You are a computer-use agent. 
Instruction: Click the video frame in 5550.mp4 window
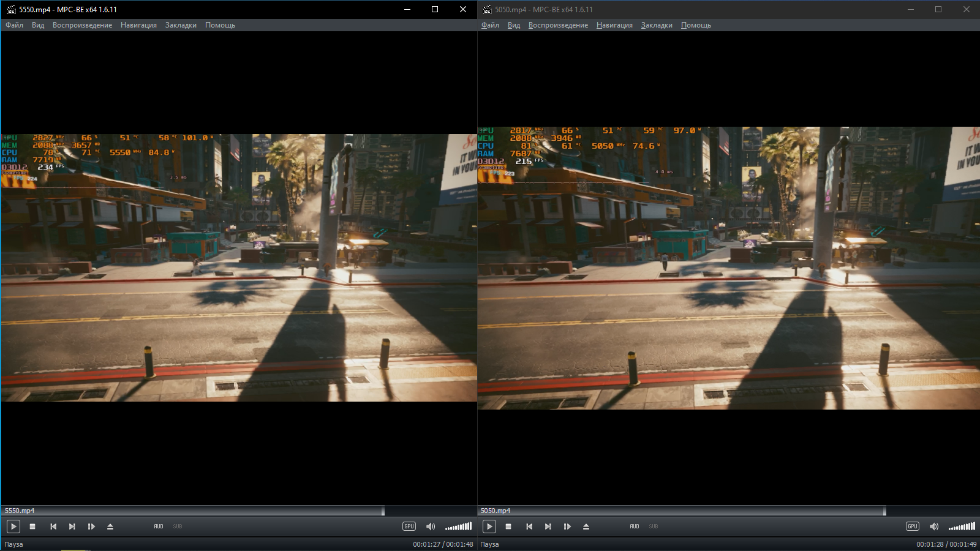pos(239,268)
